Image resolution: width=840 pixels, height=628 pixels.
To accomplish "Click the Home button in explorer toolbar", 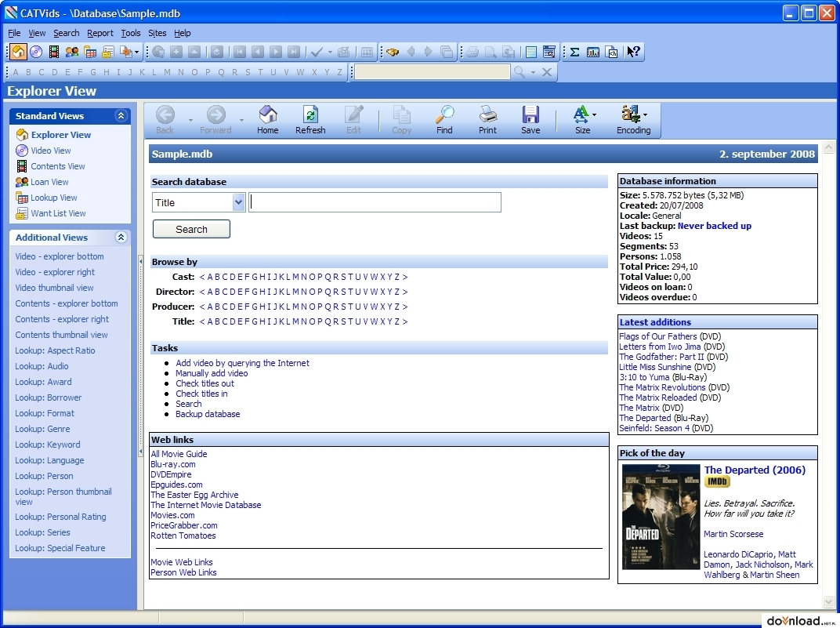I will click(x=267, y=119).
